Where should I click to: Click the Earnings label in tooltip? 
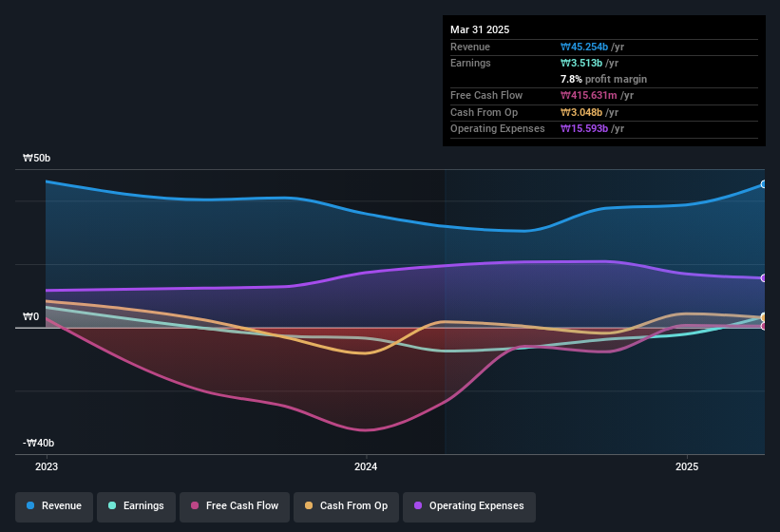tap(470, 63)
